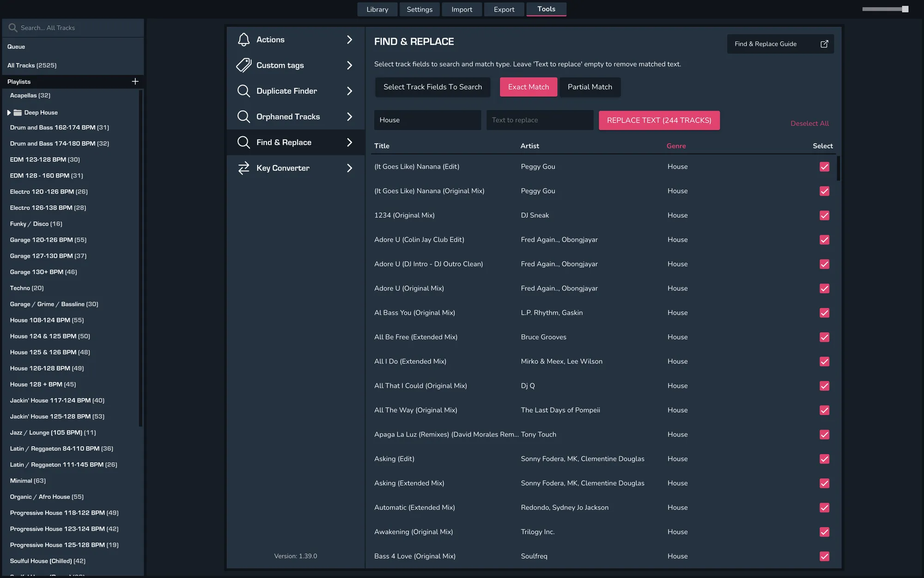Deselect the All Be Free track checkbox
The width and height of the screenshot is (924, 578).
(824, 337)
